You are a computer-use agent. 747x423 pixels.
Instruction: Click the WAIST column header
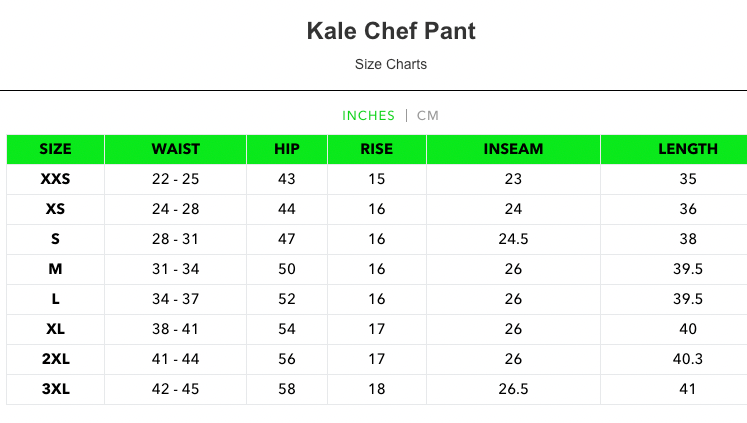pyautogui.click(x=176, y=149)
